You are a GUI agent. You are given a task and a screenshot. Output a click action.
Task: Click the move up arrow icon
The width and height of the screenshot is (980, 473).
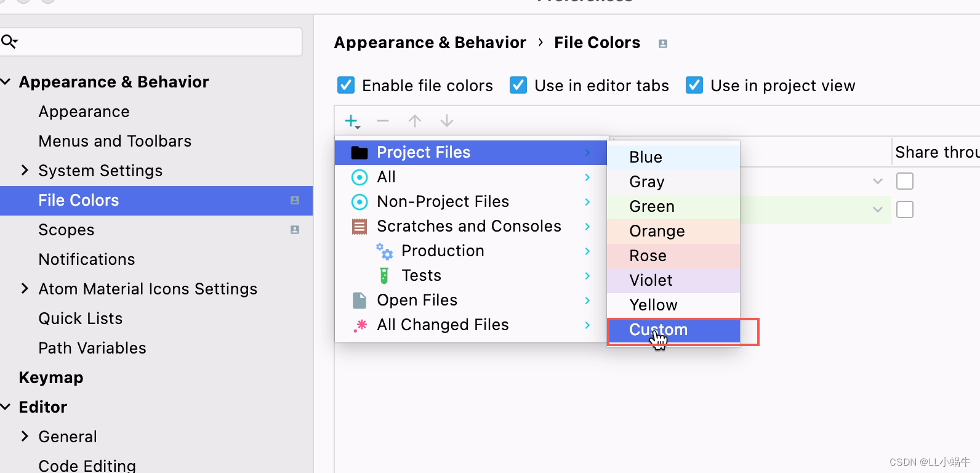click(415, 121)
